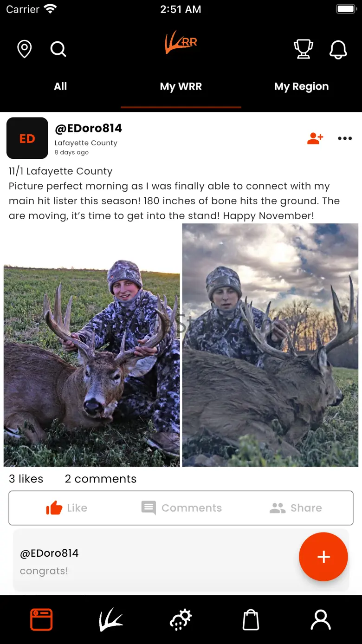This screenshot has width=362, height=644.
Task: Switch to the My Region tab
Action: 302,87
